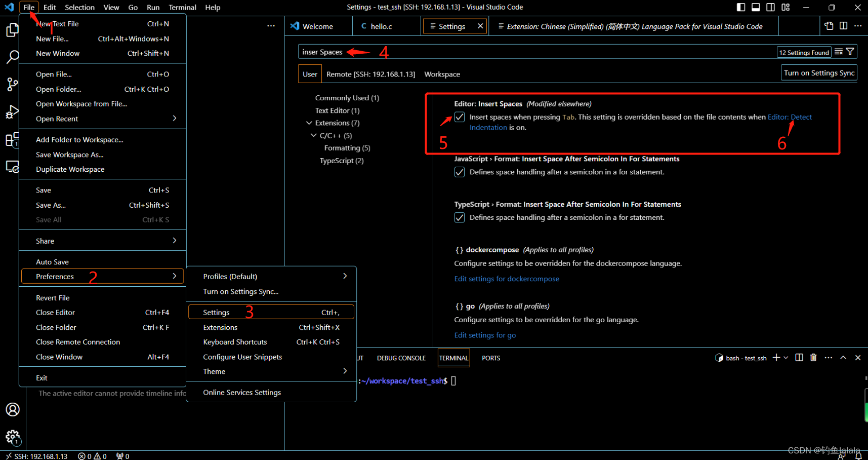Screen dimensions: 868x460
Task: Open editor More Actions menu
Action: [x=858, y=26]
